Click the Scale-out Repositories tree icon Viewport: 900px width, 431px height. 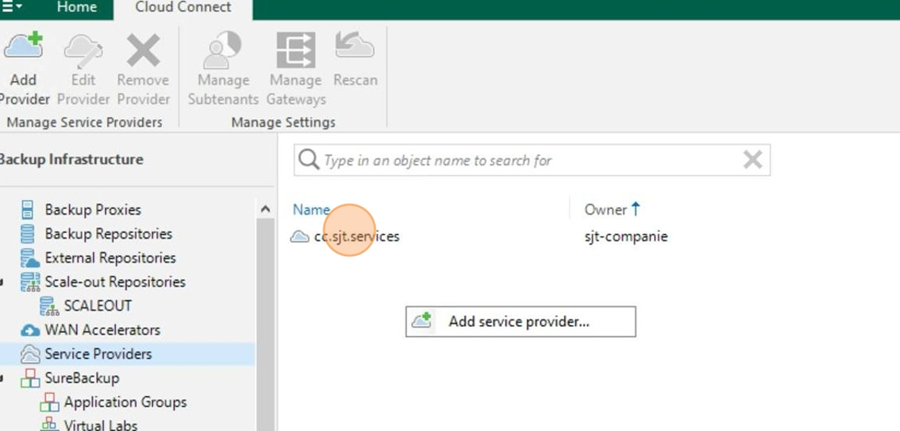click(x=30, y=282)
